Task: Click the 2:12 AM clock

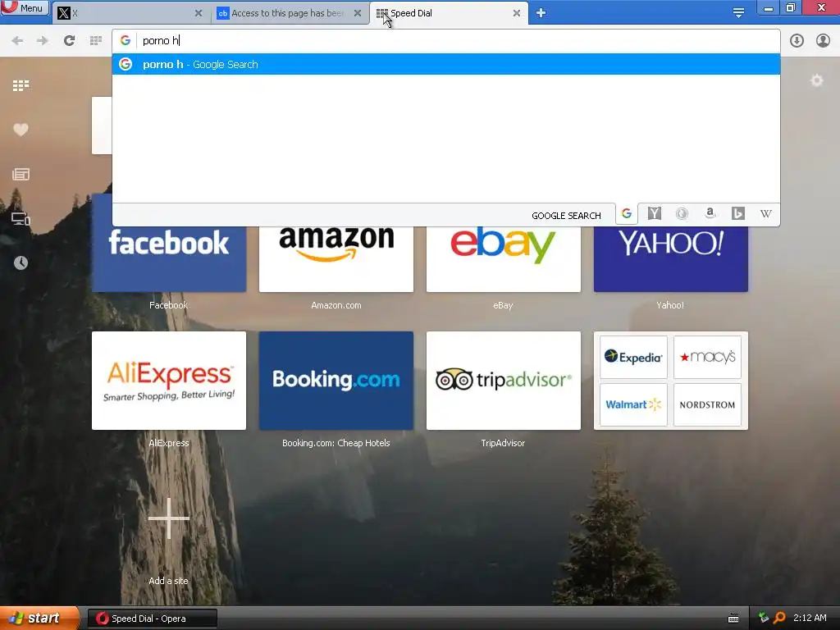Action: click(810, 618)
